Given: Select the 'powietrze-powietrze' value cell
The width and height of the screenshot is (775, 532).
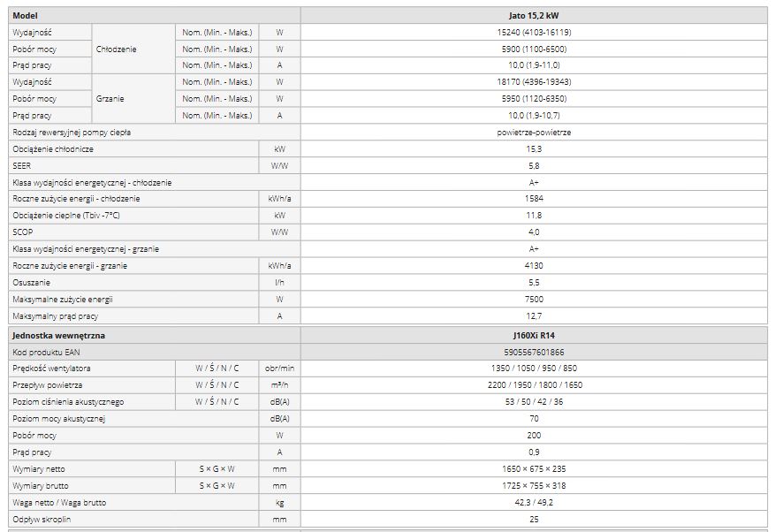Looking at the screenshot, I should (534, 133).
